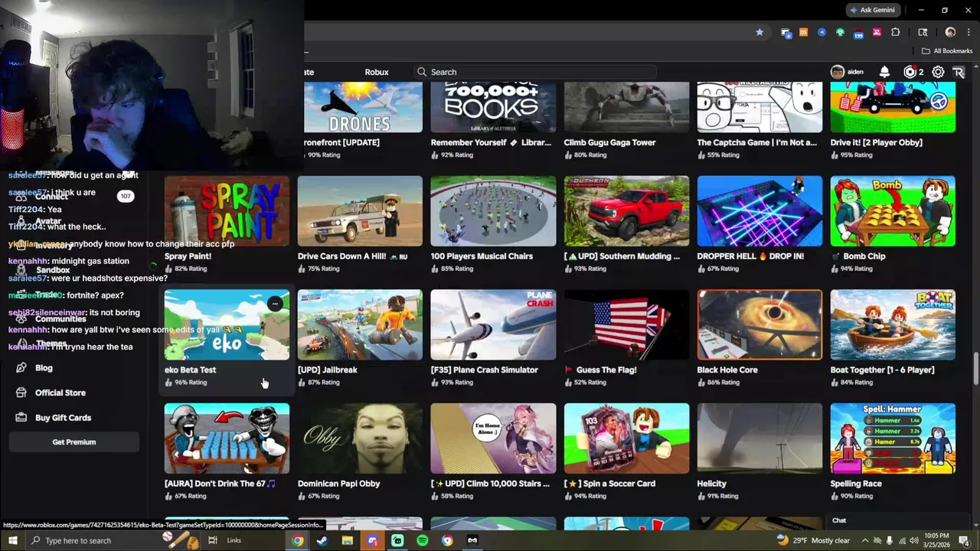The height and width of the screenshot is (551, 980).
Task: Click the aiden profile avatar
Action: (838, 72)
